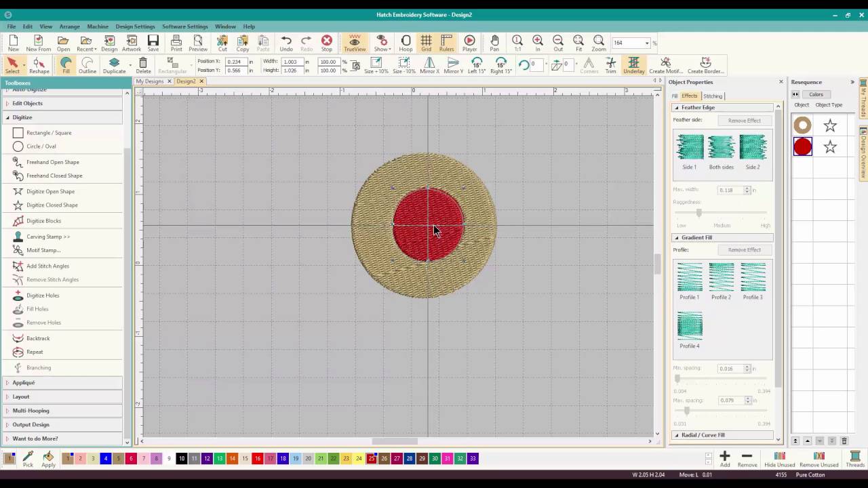Select the Pan hand tool
This screenshot has height=488, width=868.
[494, 44]
